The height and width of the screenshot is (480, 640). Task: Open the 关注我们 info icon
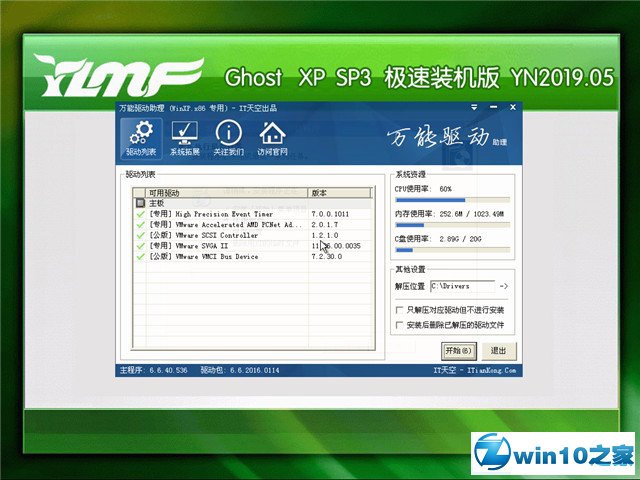click(x=229, y=139)
